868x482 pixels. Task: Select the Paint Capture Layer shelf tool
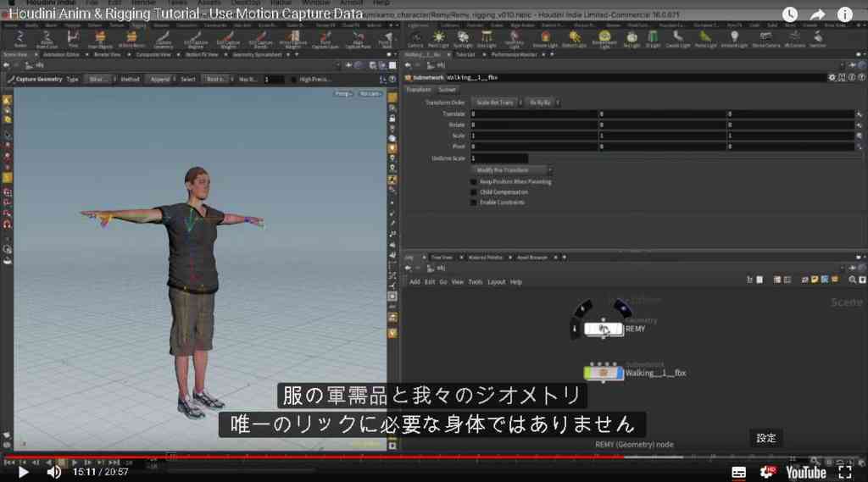[x=325, y=39]
